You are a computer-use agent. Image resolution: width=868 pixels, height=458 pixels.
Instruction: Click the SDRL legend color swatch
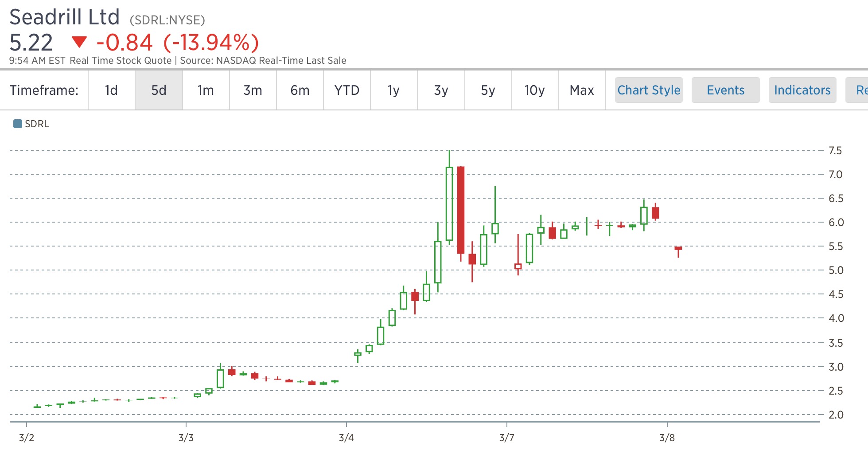[18, 124]
